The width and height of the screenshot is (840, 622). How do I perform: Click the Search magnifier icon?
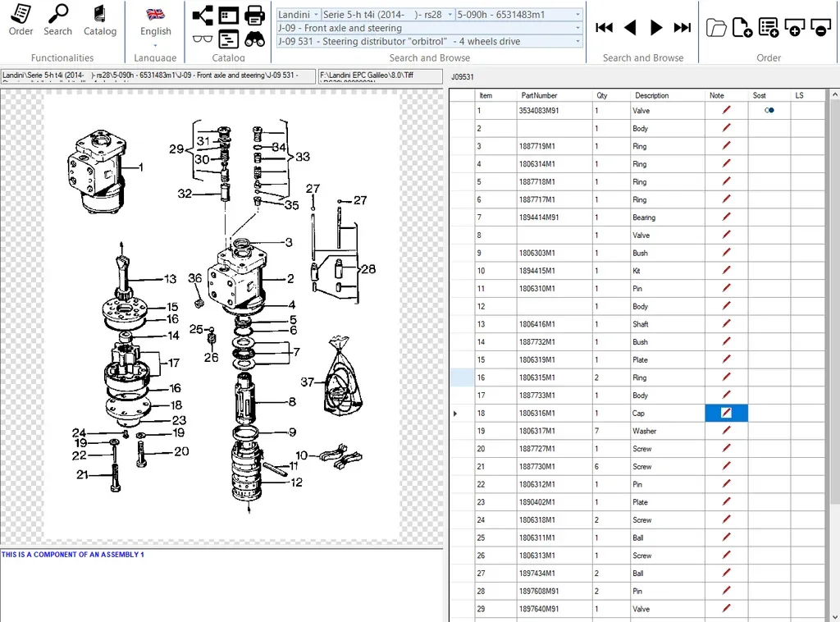57,14
